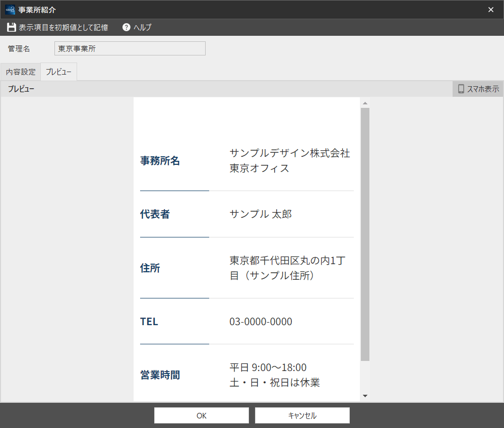504x428 pixels.
Task: Click the text 東京オフィス
Action: tap(260, 168)
